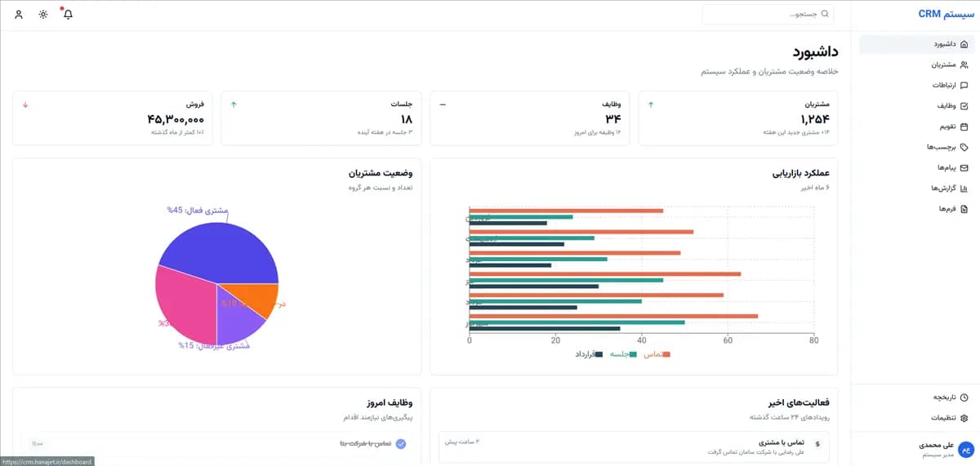Image resolution: width=980 pixels, height=466 pixels.
Task: Open the فرم‌ها forms document icon
Action: click(x=964, y=209)
